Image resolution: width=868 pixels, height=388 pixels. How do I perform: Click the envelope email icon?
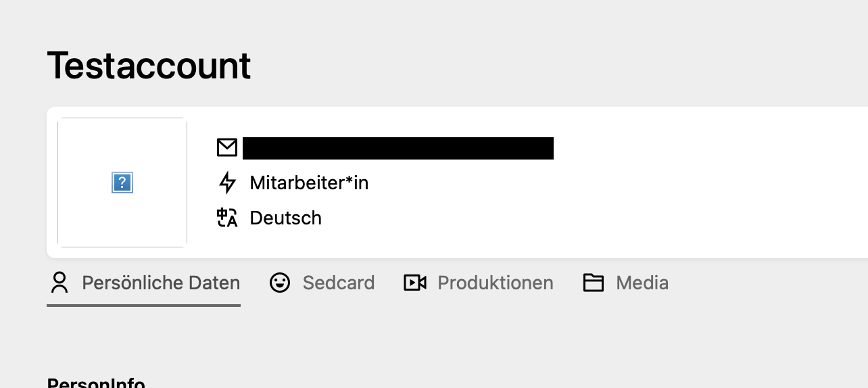point(227,147)
